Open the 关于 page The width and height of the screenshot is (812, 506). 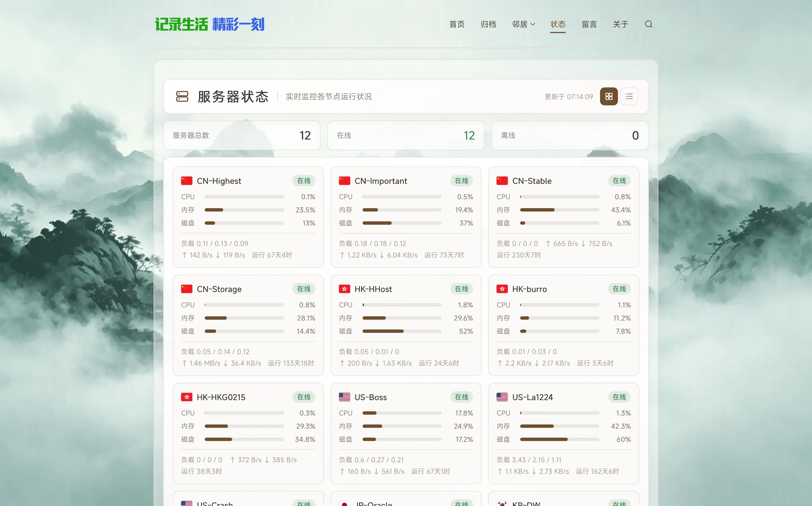tap(620, 24)
